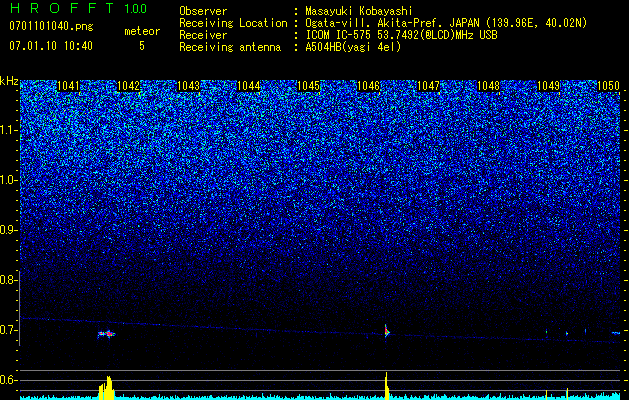Click the 1045 time marker
The height and width of the screenshot is (400, 629).
308,86
